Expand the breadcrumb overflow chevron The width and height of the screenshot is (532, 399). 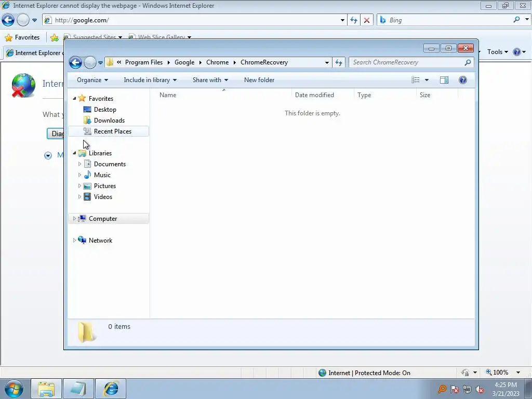(119, 62)
